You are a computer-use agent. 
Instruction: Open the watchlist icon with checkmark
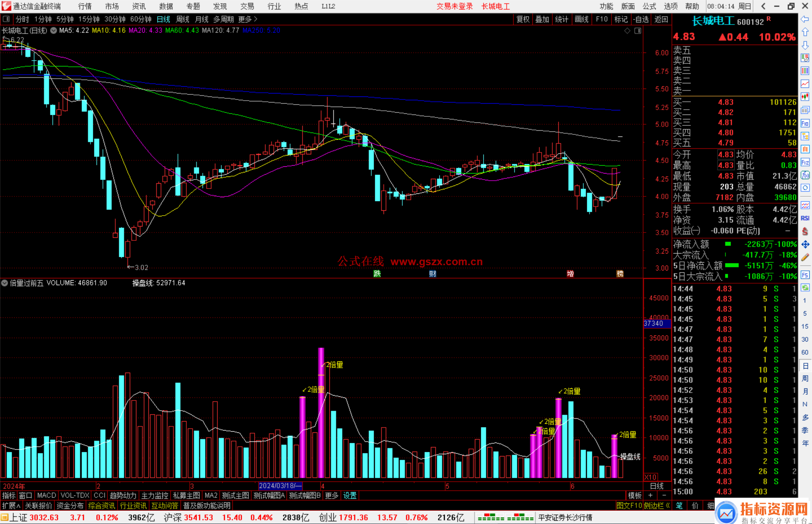(x=805, y=58)
